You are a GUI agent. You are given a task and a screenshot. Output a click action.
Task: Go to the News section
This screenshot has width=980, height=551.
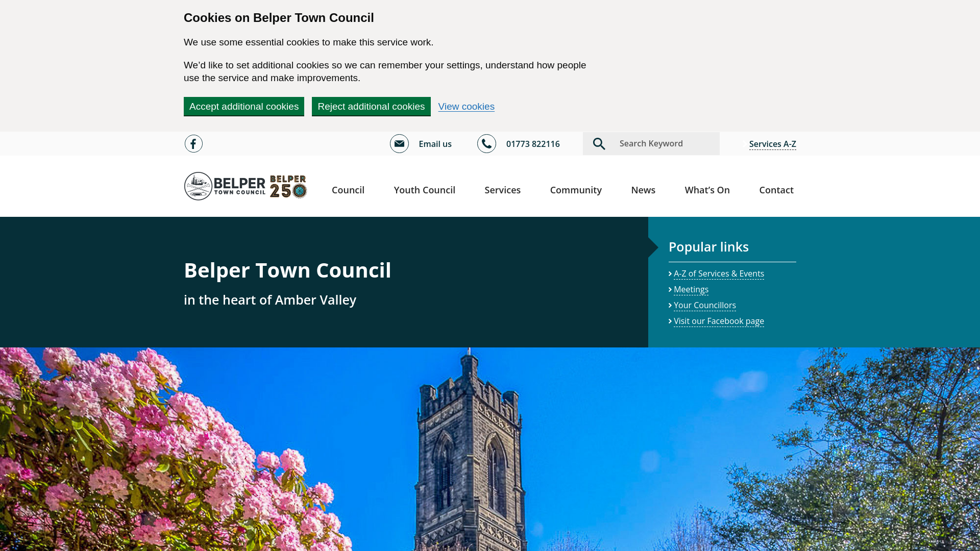click(x=643, y=190)
